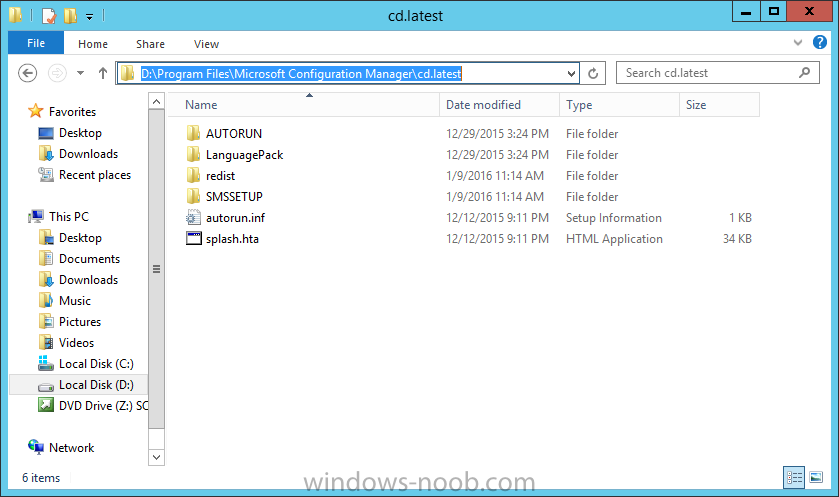Select the splash.hta file icon

(x=193, y=238)
